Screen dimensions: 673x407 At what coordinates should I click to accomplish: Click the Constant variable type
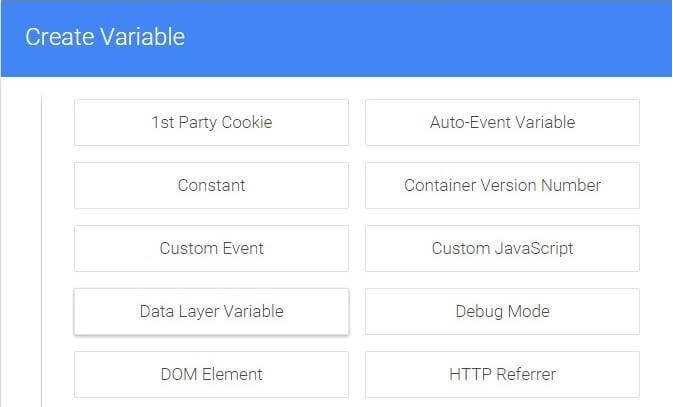pos(211,185)
